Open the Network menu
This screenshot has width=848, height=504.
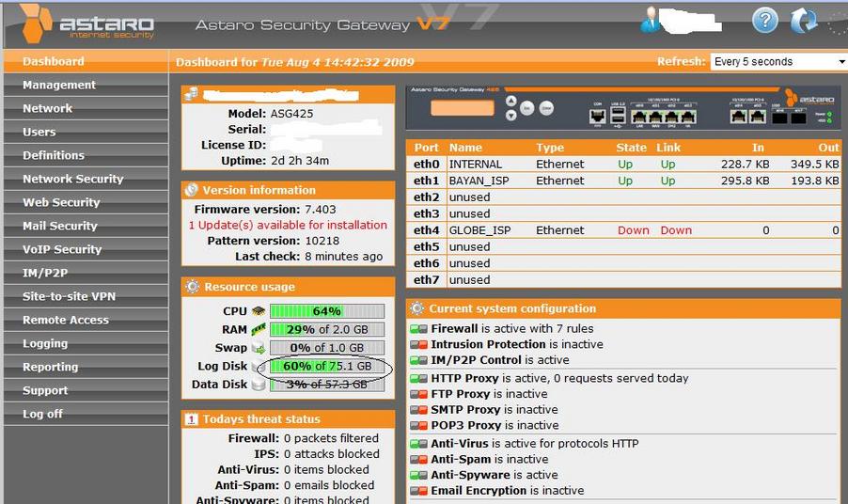pos(86,108)
